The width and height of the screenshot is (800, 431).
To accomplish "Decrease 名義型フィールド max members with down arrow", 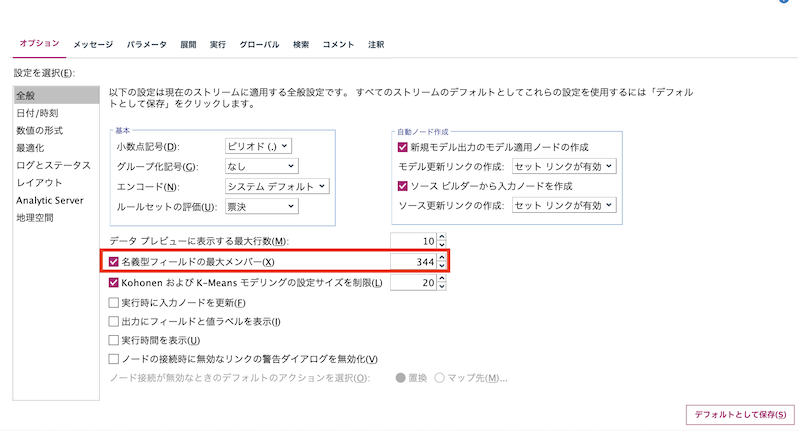I will click(x=442, y=266).
